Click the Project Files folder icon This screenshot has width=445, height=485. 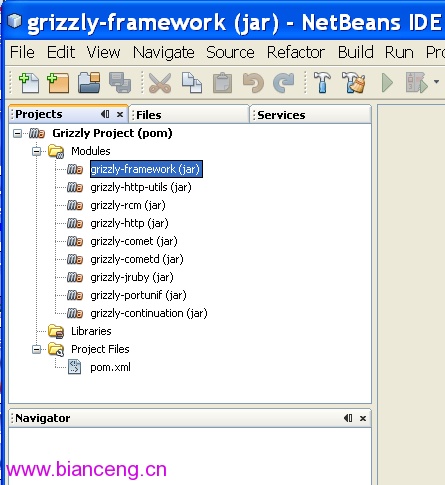(x=56, y=349)
